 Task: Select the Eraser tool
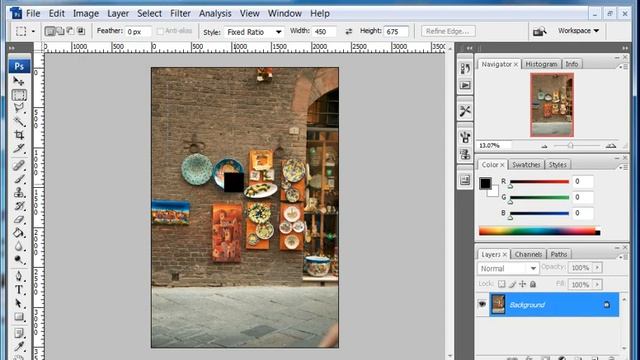[19, 220]
